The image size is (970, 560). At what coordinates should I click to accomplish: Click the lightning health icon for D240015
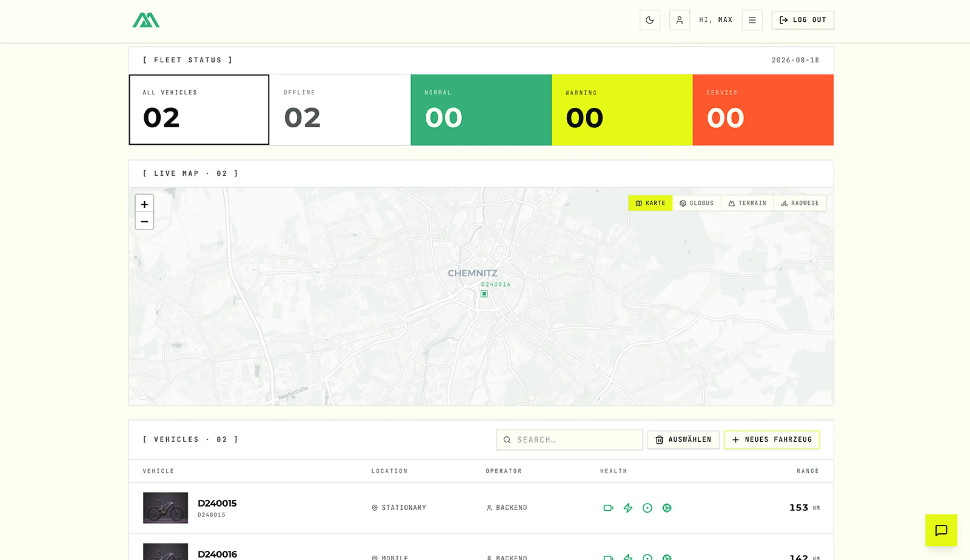tap(628, 508)
